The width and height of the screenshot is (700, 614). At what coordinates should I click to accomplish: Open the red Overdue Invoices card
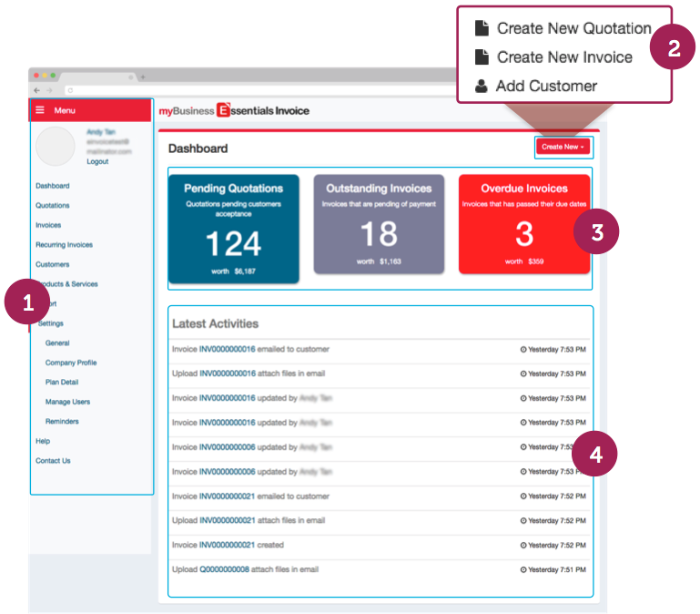(x=523, y=224)
